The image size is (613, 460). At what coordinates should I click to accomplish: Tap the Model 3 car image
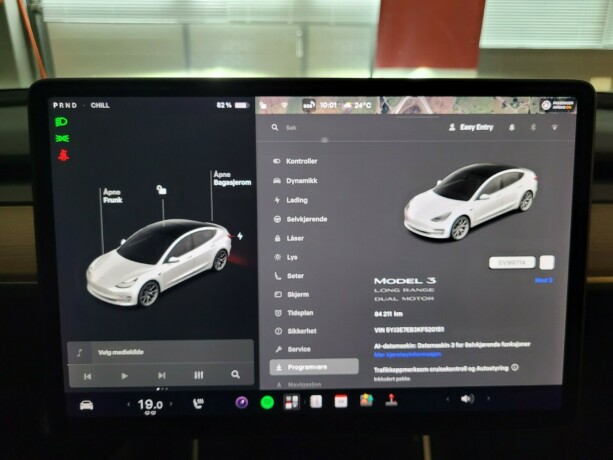click(471, 202)
